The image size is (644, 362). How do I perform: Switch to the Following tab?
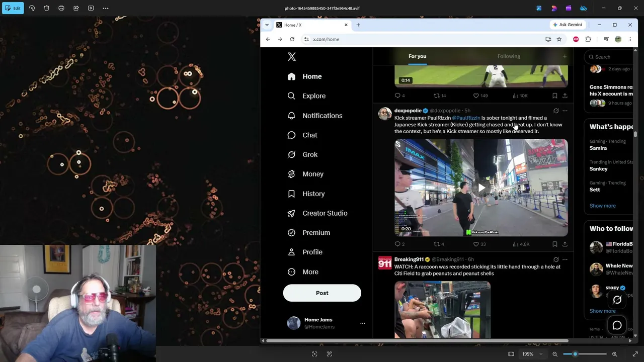tap(509, 56)
